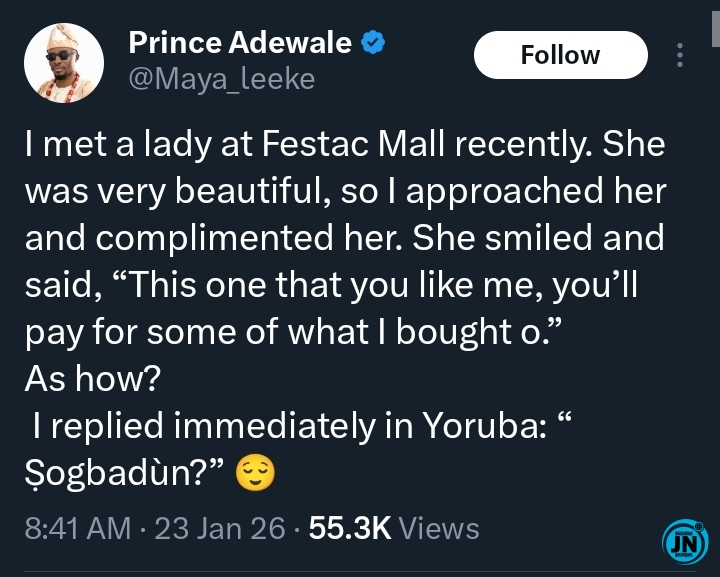Open Prince Adewale's profile picture
This screenshot has height=577, width=720.
click(64, 63)
